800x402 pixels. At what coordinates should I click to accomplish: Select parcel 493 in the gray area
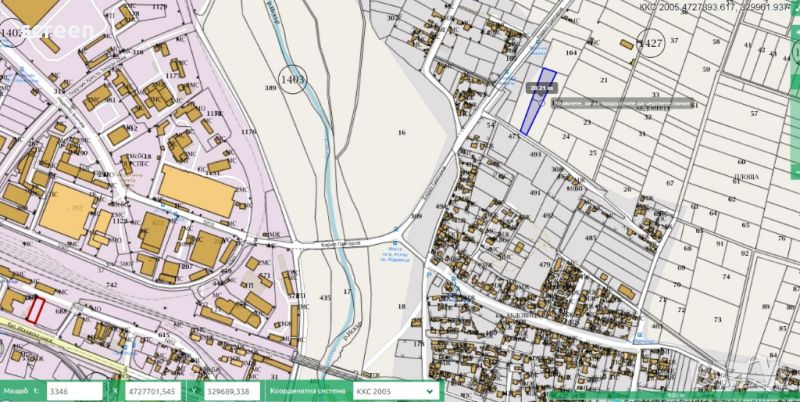[x=535, y=154]
